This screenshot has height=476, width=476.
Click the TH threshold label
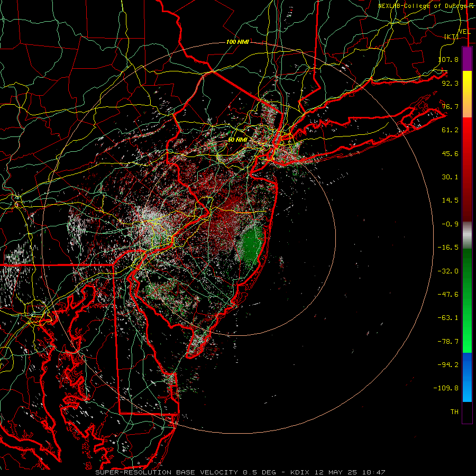454,412
